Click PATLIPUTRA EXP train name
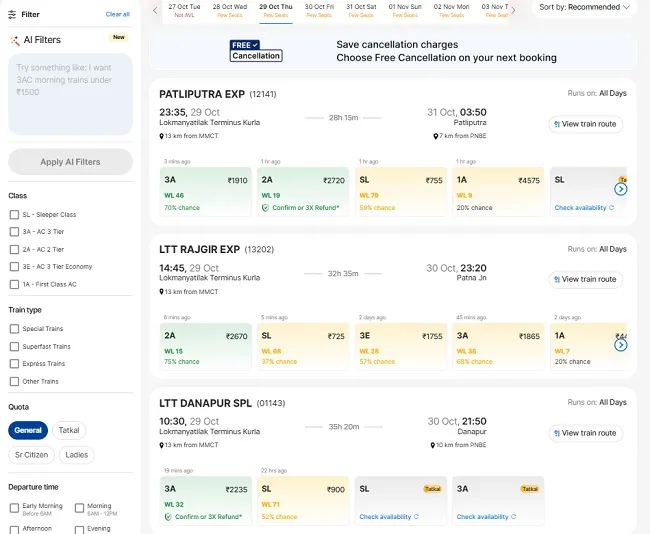The width and height of the screenshot is (650, 534). coord(202,94)
